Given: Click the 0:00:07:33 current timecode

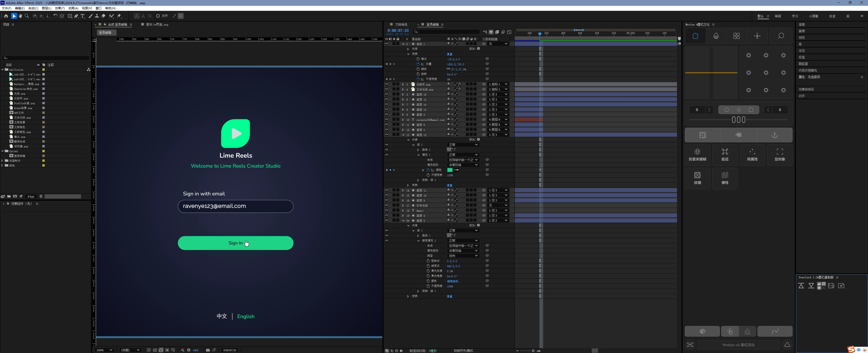Looking at the screenshot, I should pyautogui.click(x=398, y=31).
